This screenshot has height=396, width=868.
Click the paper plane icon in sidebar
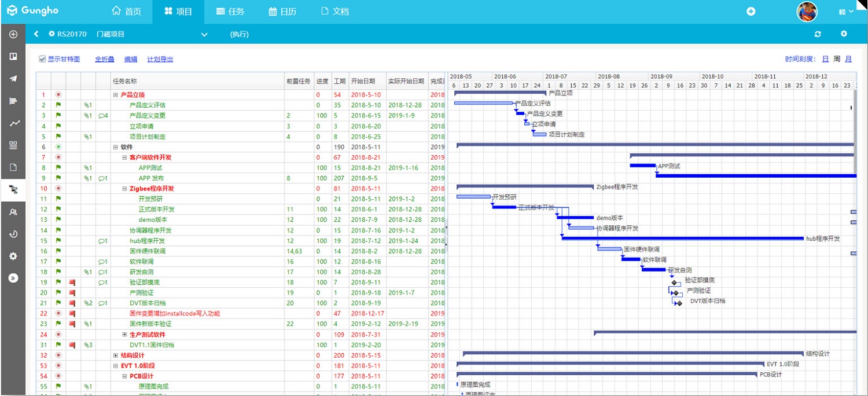pos(13,79)
